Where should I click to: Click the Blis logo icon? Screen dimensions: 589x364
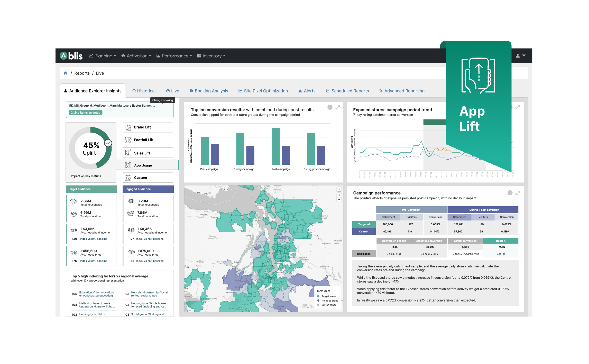tap(63, 56)
